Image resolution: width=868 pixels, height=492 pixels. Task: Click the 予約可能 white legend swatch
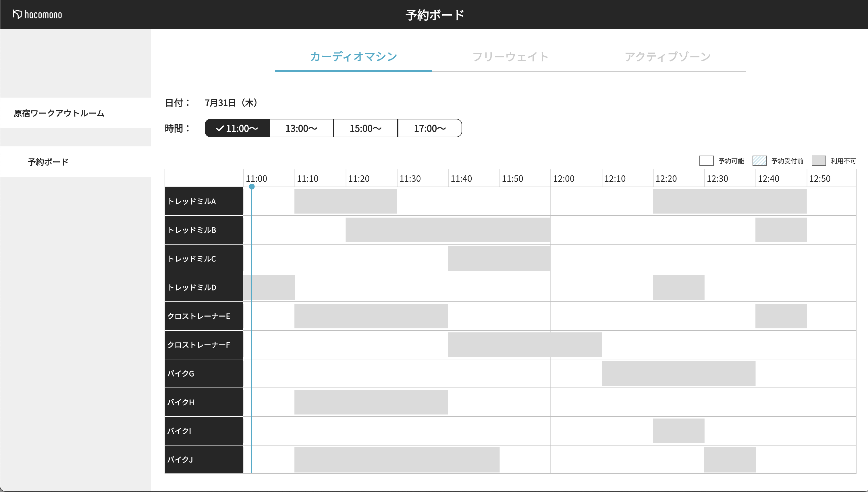tap(706, 161)
